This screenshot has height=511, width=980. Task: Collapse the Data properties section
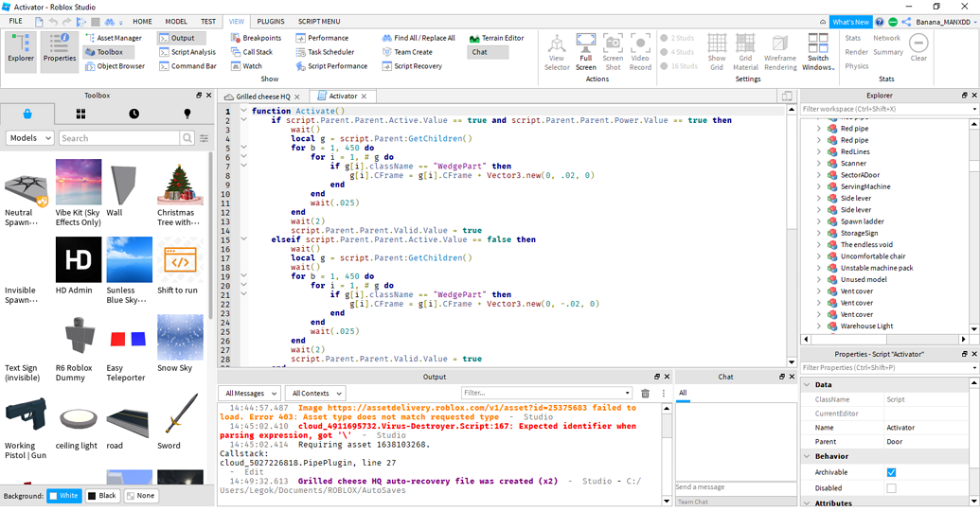[807, 385]
